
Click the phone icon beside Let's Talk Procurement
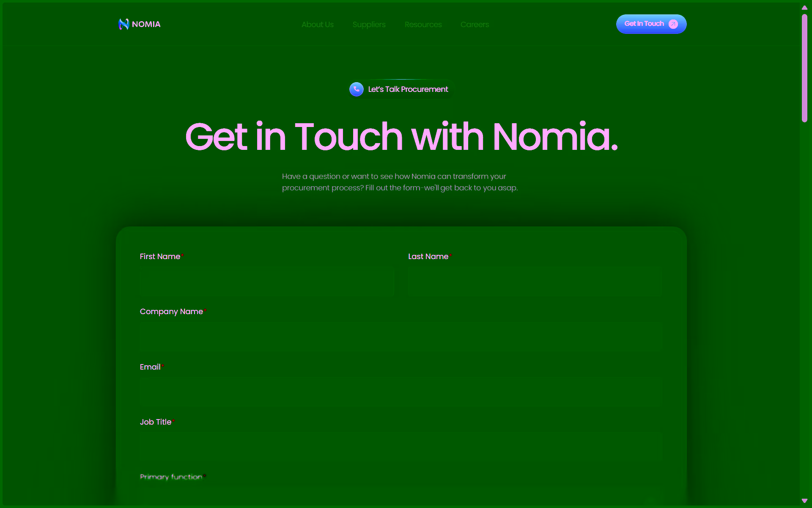pos(356,89)
